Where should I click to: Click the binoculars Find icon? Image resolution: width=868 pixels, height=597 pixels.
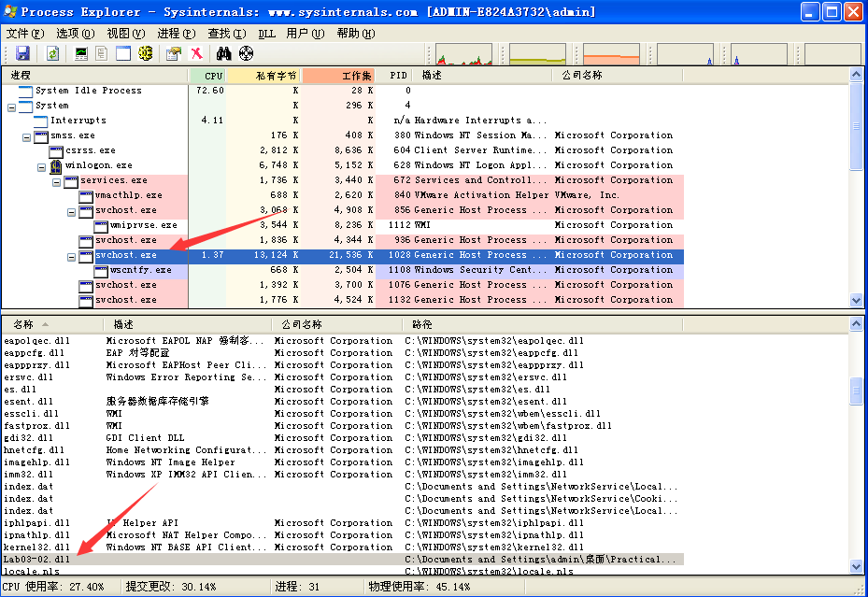pos(223,53)
